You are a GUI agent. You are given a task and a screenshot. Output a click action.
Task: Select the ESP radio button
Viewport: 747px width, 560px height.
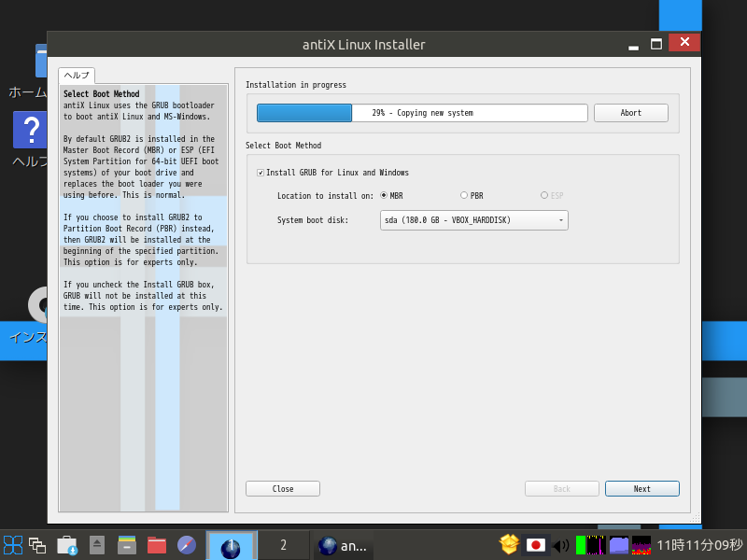[x=552, y=195]
